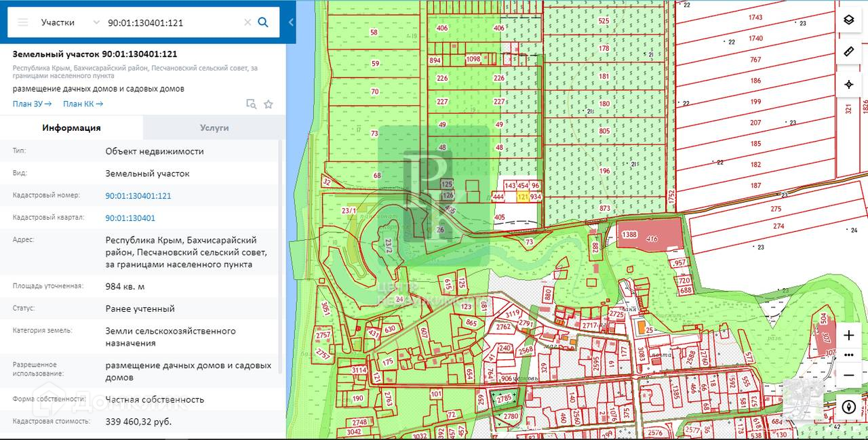Switch to the Услуги tab
The image size is (868, 440).
coord(214,127)
